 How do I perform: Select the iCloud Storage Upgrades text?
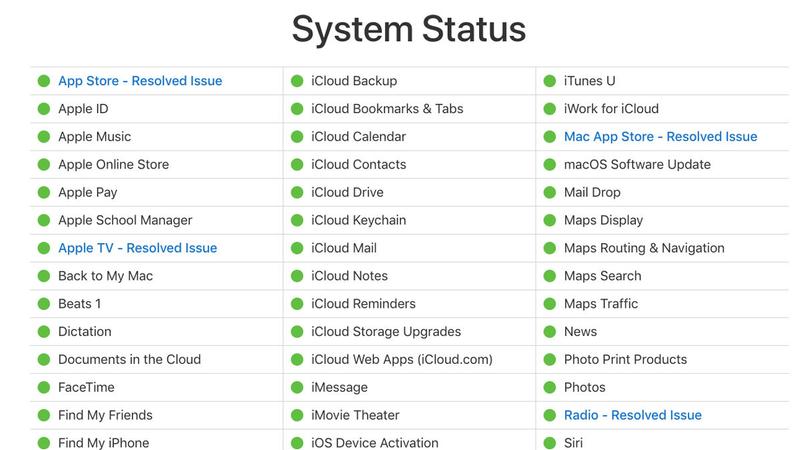(x=386, y=332)
